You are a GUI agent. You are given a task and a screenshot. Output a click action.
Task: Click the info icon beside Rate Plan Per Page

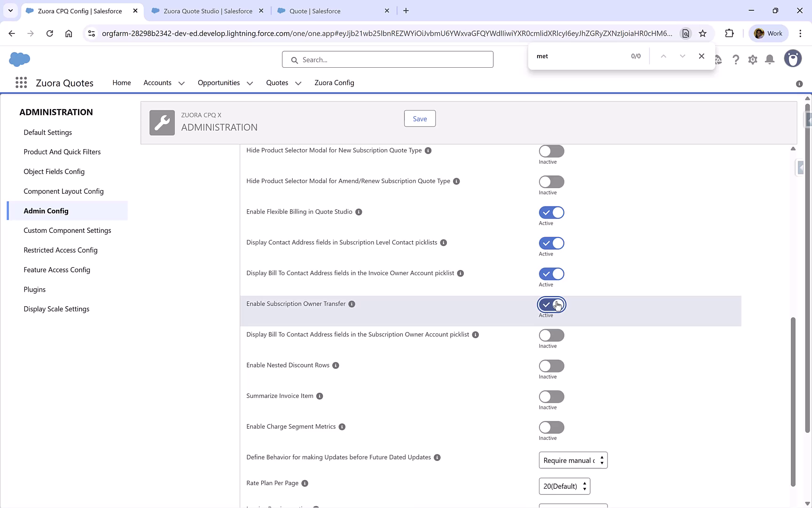(304, 483)
